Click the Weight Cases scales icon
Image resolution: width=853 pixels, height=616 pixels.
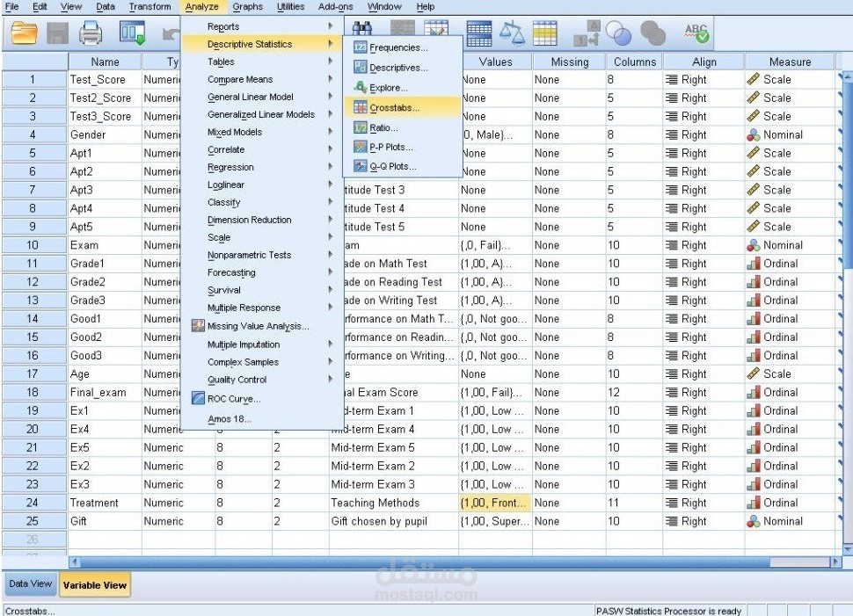512,33
